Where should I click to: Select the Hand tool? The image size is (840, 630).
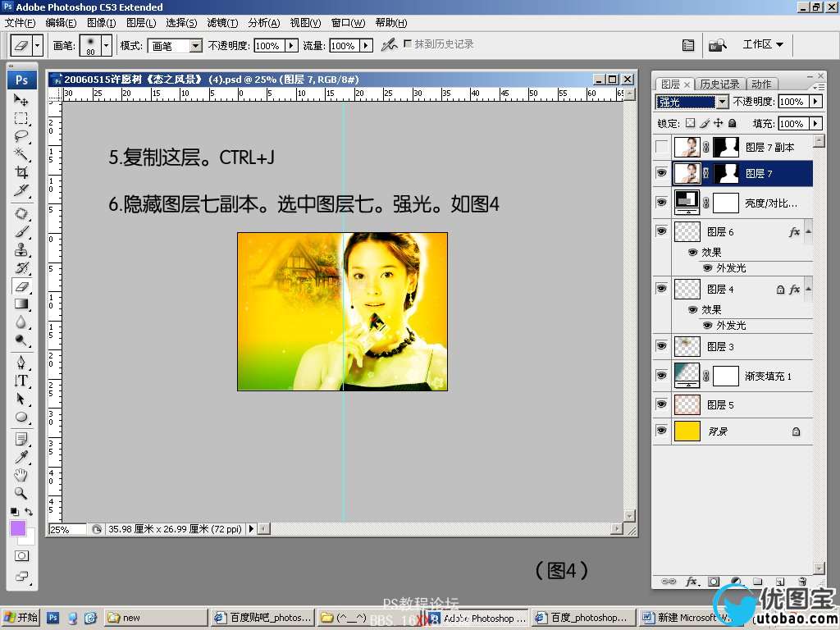[21, 475]
